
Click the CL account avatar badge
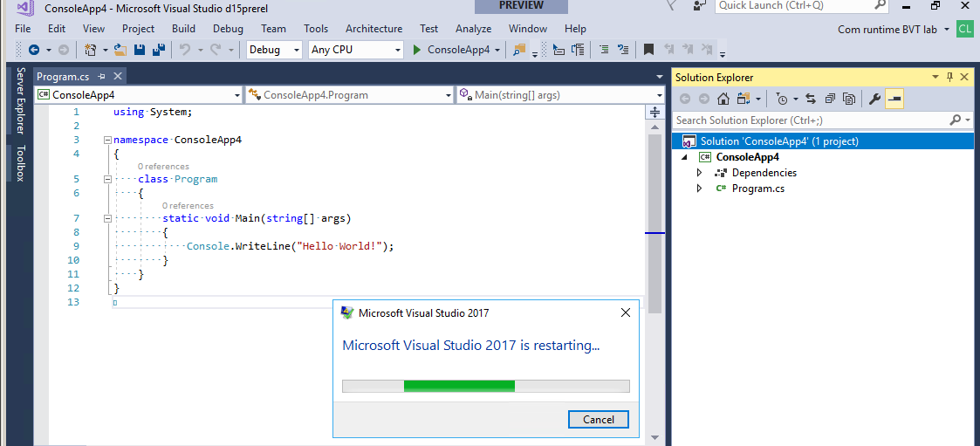tap(964, 29)
